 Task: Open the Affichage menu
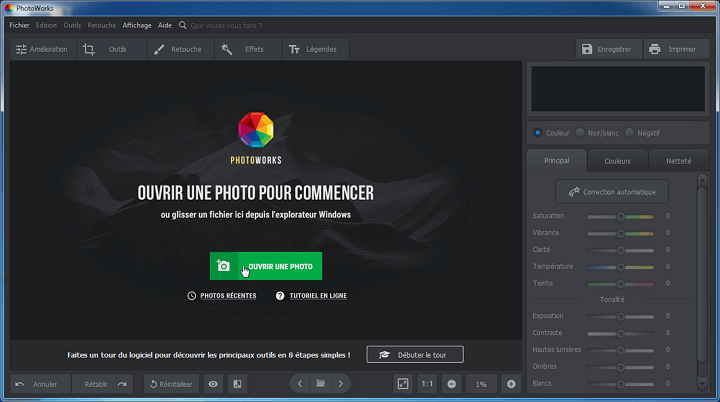[137, 25]
